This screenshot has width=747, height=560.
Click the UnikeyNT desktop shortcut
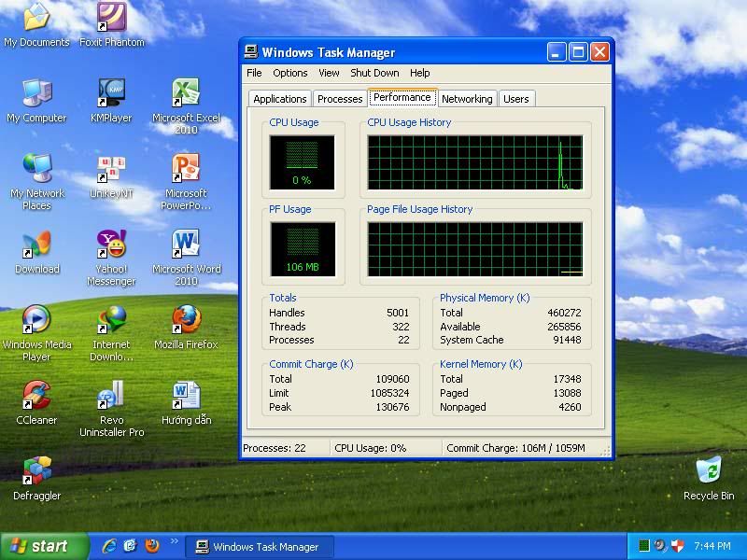[x=111, y=176]
